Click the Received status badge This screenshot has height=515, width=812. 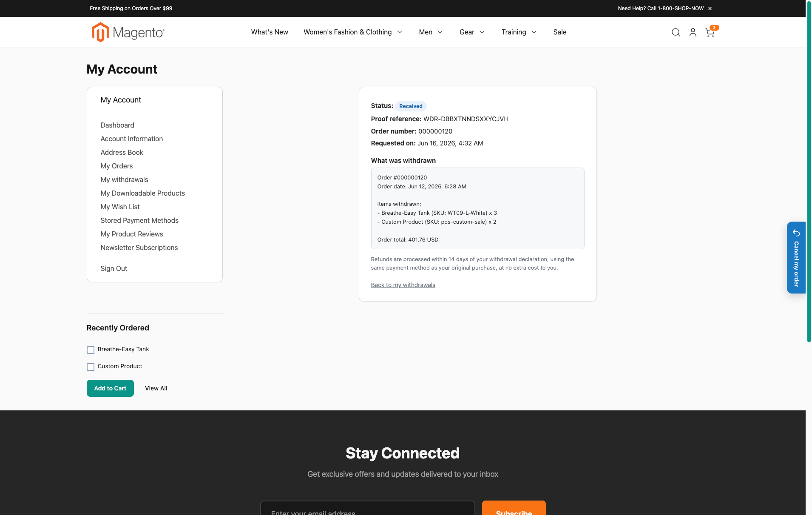[411, 106]
